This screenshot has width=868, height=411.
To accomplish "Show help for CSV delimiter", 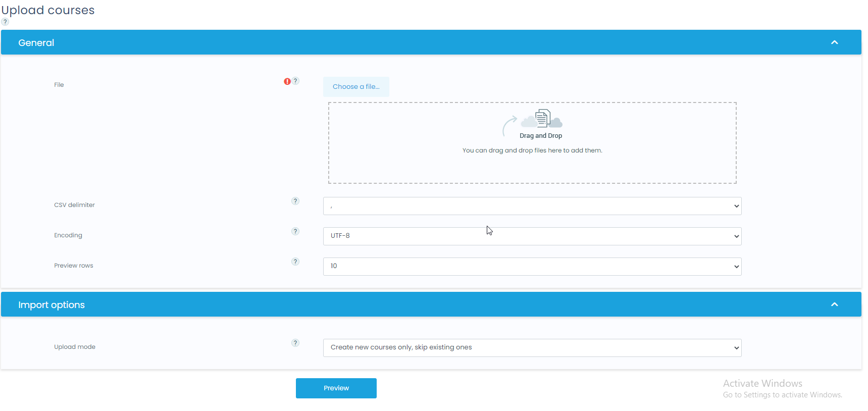I will click(x=295, y=201).
